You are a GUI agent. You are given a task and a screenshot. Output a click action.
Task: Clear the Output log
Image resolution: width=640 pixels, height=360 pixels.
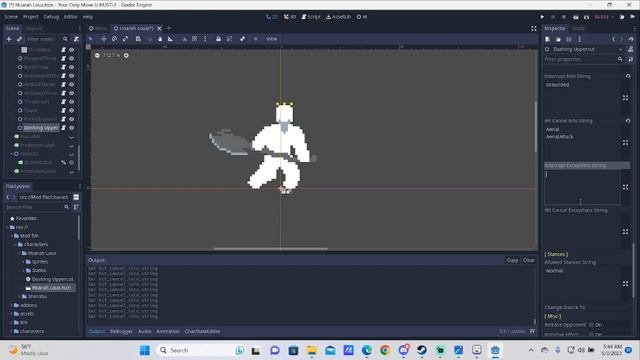[x=529, y=260]
